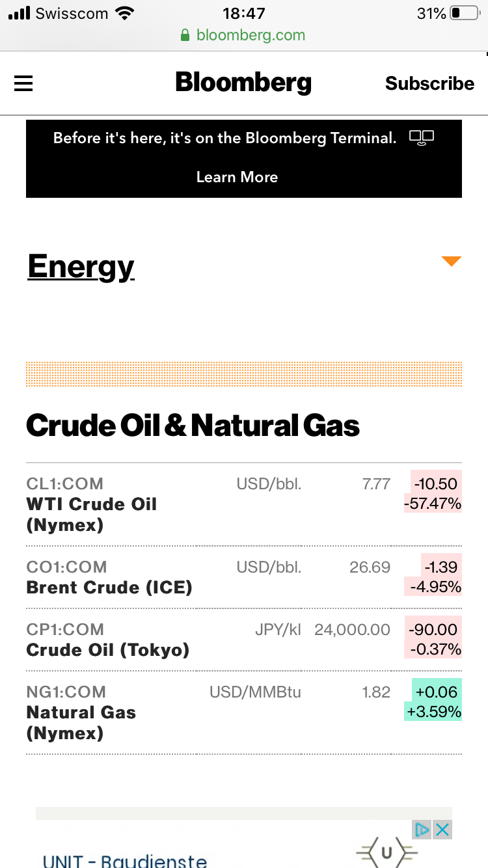Open the hamburger navigation menu
The image size is (488, 868).
click(23, 83)
